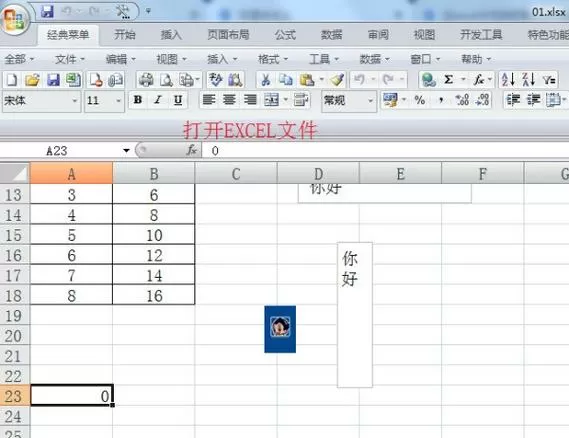Open the 常规 number format dropdown
The height and width of the screenshot is (438, 569).
370,101
